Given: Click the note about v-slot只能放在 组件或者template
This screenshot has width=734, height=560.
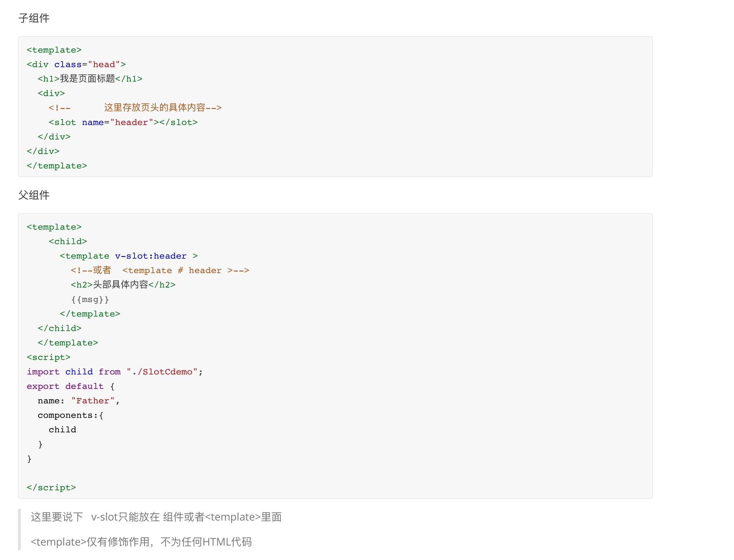Looking at the screenshot, I should [156, 517].
